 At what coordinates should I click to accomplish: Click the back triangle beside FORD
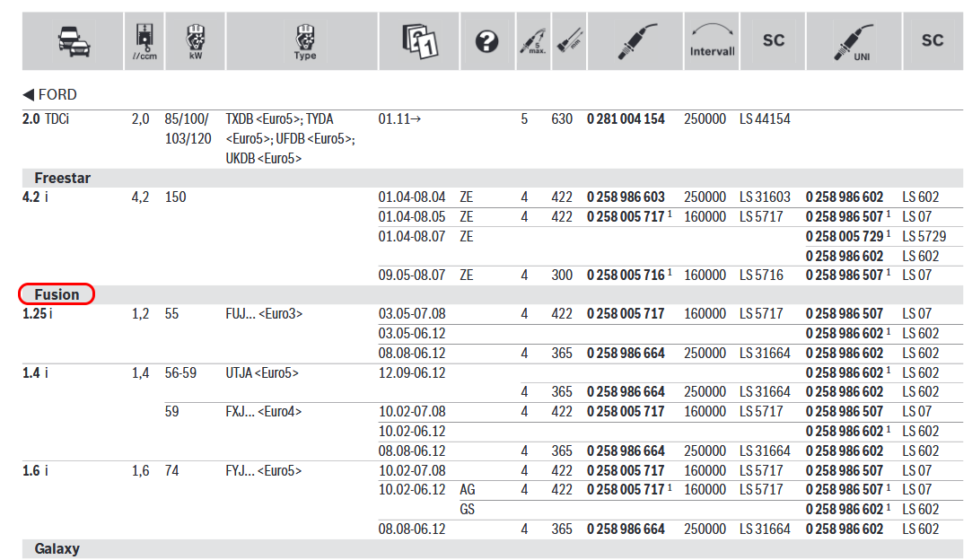click(x=28, y=95)
